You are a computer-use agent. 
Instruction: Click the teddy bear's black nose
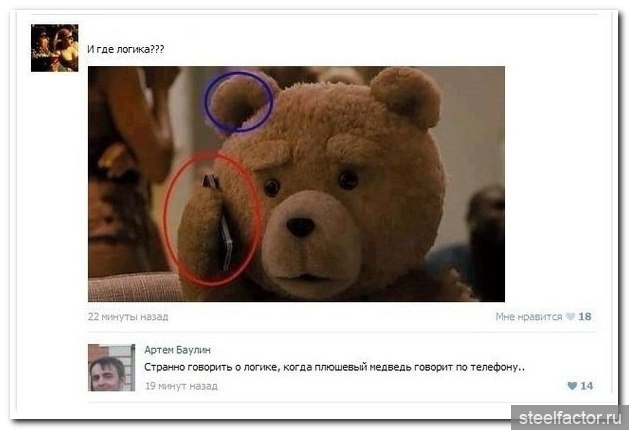coord(300,227)
